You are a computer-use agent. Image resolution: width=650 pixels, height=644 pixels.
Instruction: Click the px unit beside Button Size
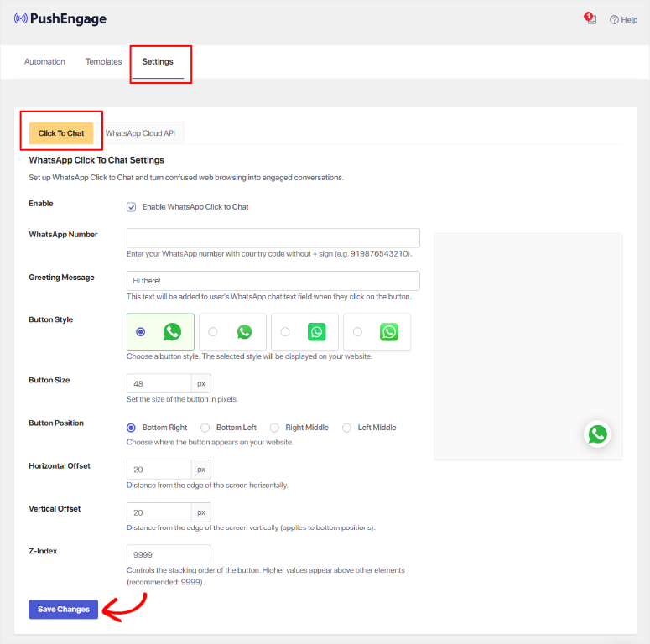[201, 383]
